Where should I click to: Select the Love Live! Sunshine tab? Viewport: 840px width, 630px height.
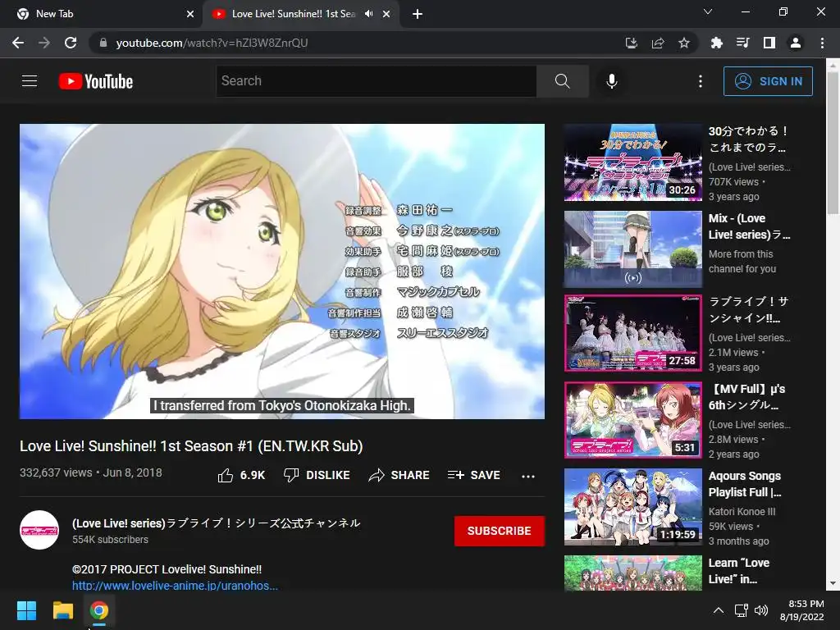(301, 14)
